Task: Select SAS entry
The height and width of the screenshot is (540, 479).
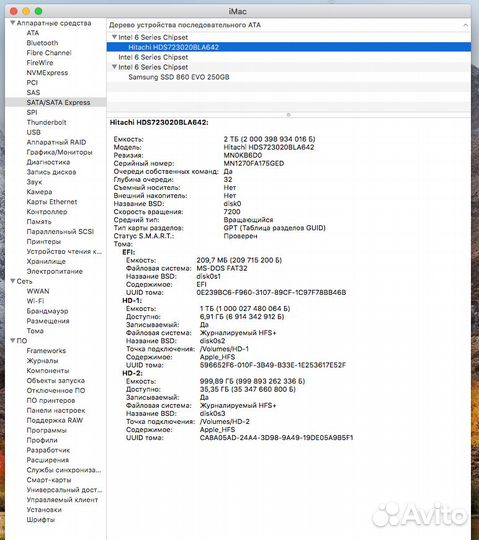Action: tap(33, 93)
